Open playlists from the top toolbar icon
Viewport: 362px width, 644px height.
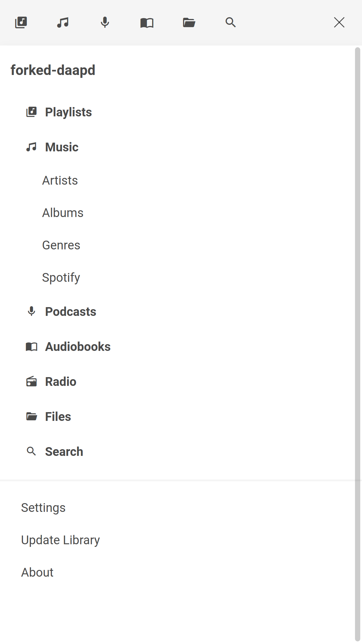(21, 22)
